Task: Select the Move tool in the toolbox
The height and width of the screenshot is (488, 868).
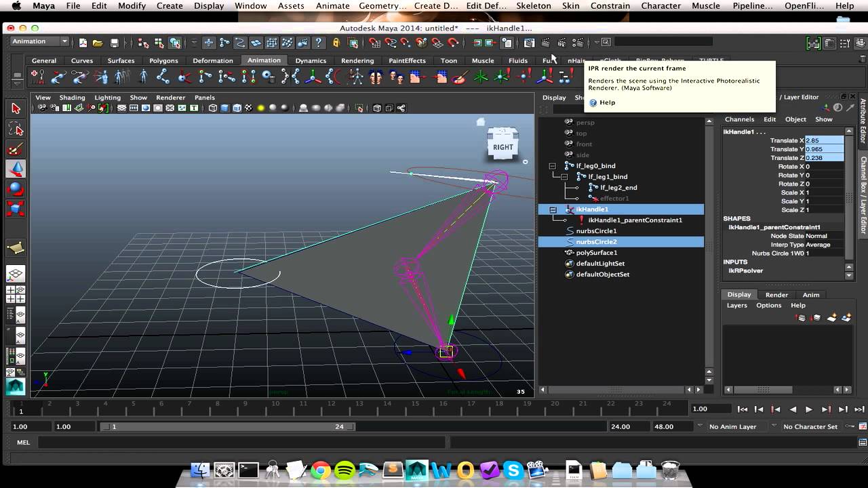Action: tap(15, 168)
